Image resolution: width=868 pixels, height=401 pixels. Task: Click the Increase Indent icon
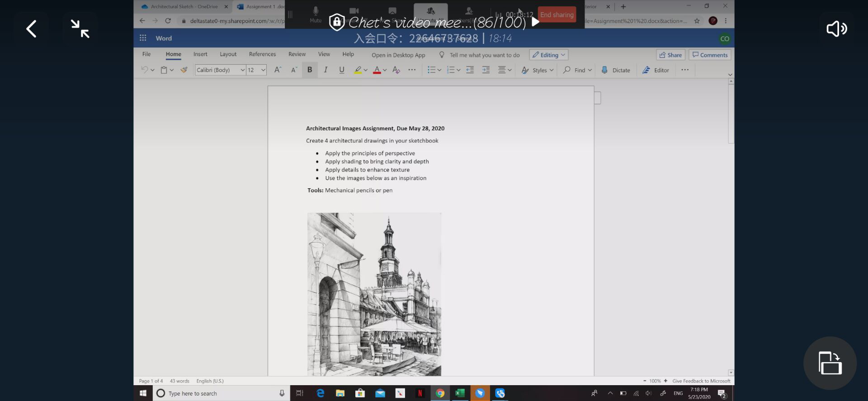(486, 70)
